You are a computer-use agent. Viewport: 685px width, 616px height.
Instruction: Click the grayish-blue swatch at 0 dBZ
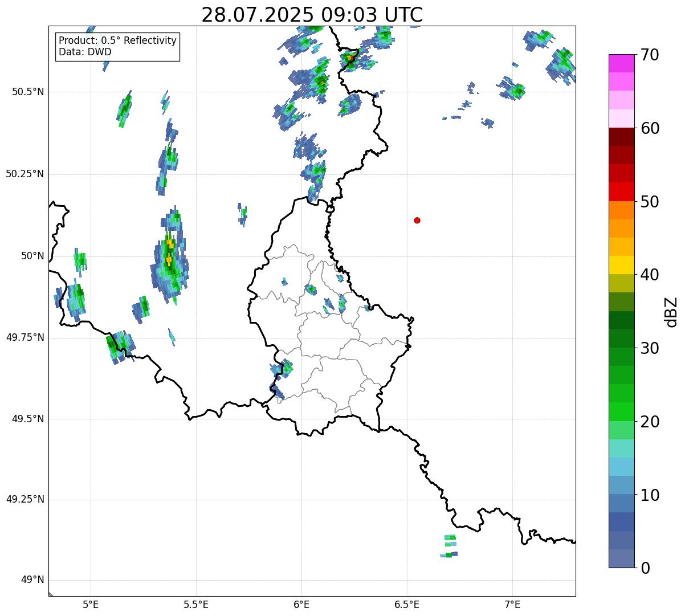[622, 558]
